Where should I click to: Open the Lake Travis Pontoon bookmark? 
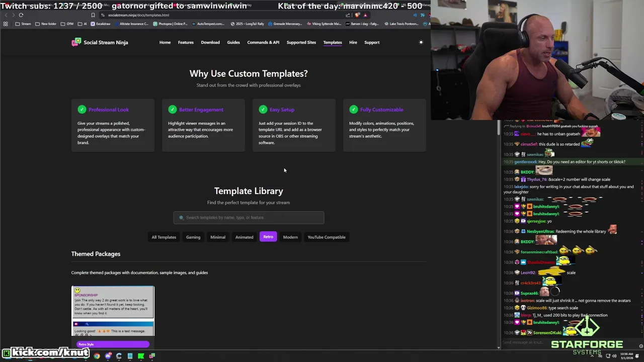point(401,24)
